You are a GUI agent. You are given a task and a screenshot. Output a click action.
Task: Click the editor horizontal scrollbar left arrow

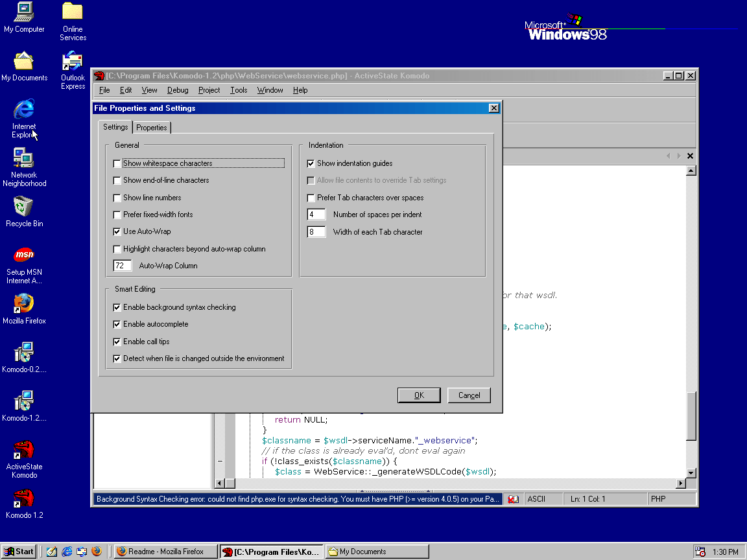pyautogui.click(x=220, y=484)
